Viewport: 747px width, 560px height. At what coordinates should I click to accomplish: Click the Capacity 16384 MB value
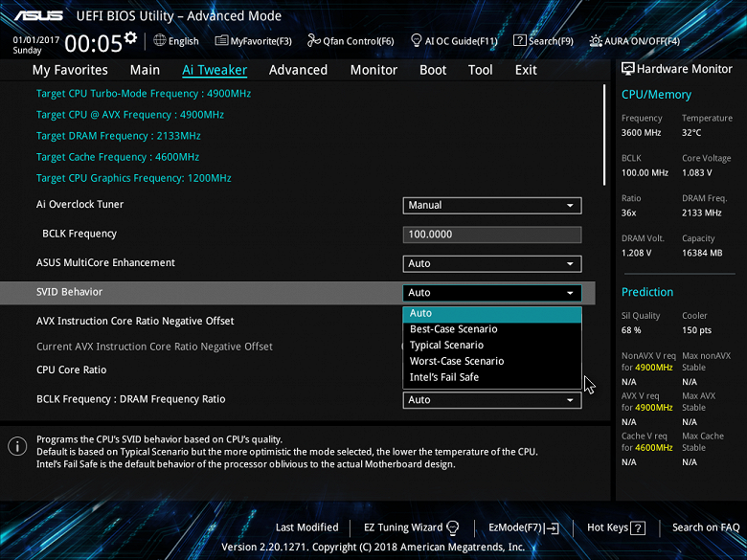pos(702,253)
